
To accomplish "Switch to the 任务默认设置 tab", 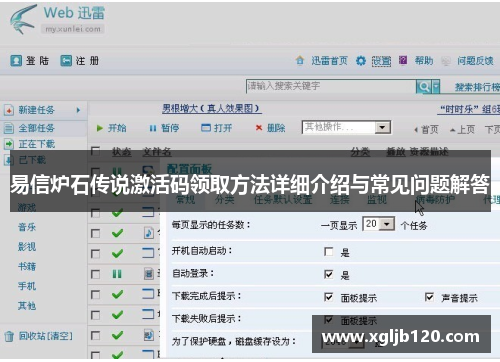I will click(283, 199).
